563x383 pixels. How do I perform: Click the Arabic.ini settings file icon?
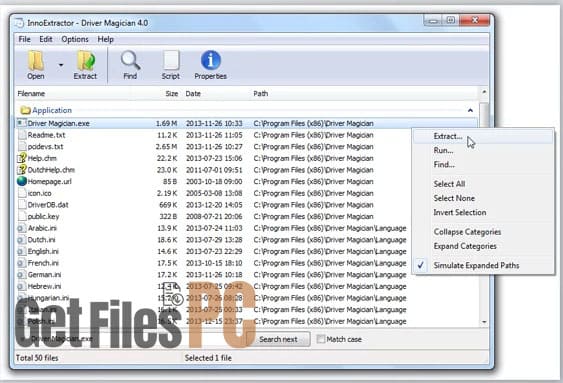coord(22,228)
